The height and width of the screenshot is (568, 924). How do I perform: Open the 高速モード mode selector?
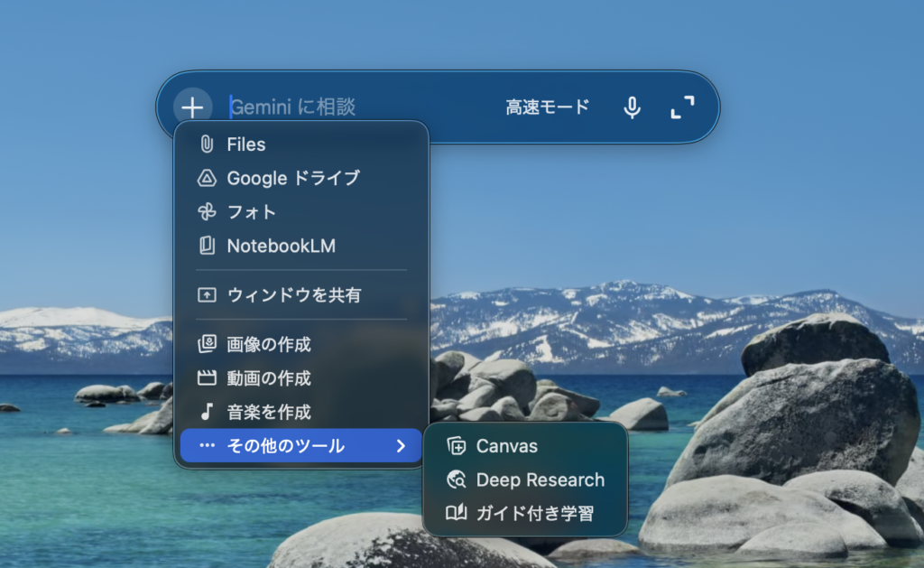click(547, 107)
